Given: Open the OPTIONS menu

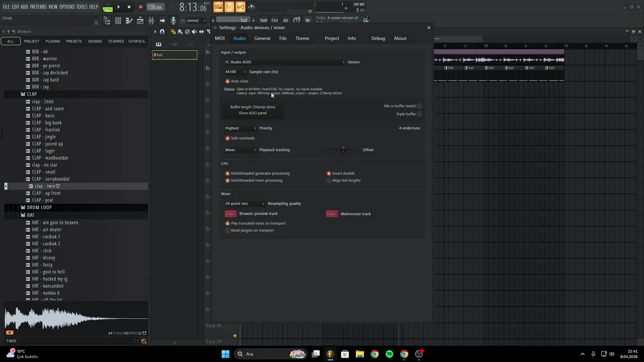Looking at the screenshot, I should (x=67, y=7).
